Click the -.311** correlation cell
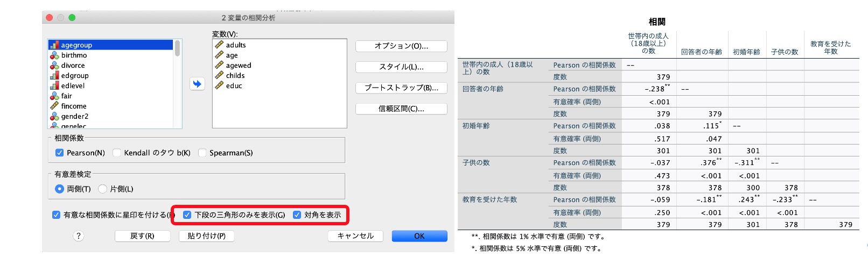 [747, 162]
